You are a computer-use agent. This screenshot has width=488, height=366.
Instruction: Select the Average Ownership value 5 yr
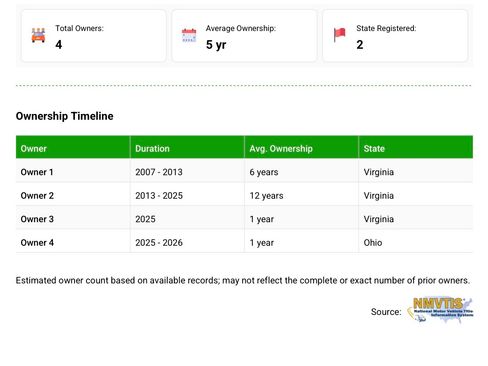pos(216,45)
